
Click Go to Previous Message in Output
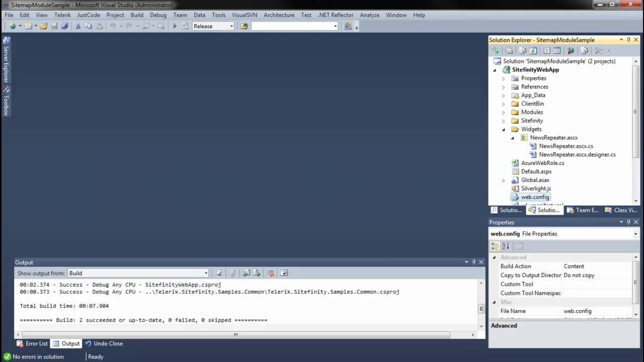[x=246, y=273]
